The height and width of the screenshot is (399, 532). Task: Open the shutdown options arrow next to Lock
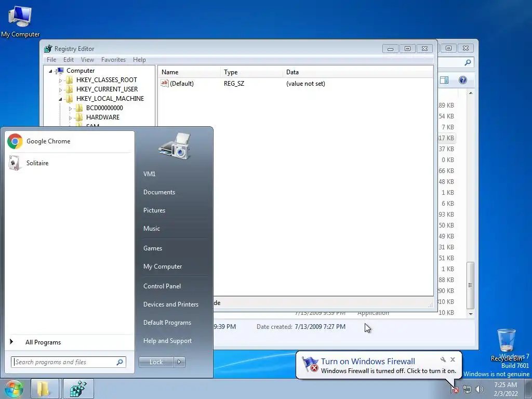pyautogui.click(x=179, y=362)
